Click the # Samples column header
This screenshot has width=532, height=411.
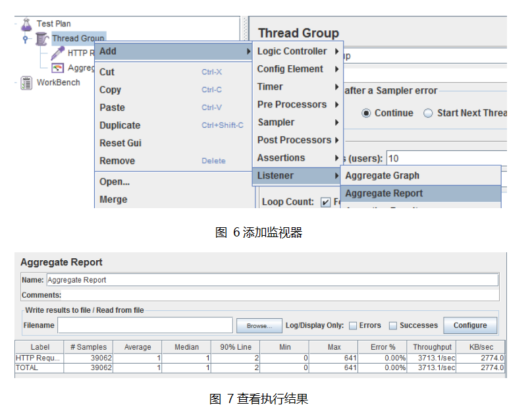coord(88,347)
